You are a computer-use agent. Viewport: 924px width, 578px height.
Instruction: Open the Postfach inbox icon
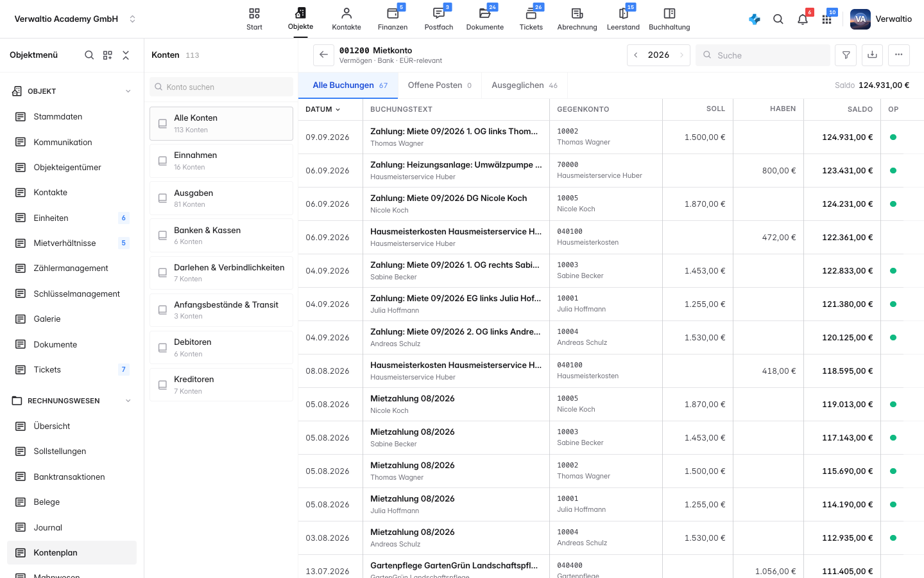[439, 19]
